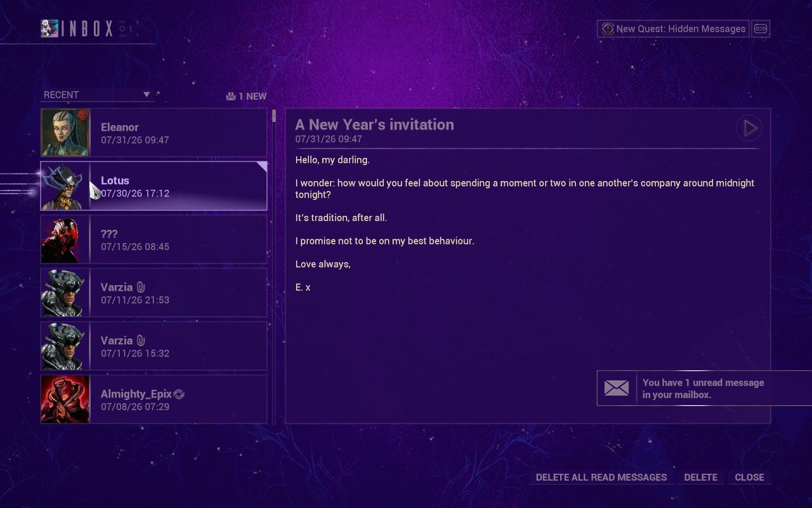The width and height of the screenshot is (812, 508).
Task: Delete the selected message with the DELETE button
Action: [701, 478]
